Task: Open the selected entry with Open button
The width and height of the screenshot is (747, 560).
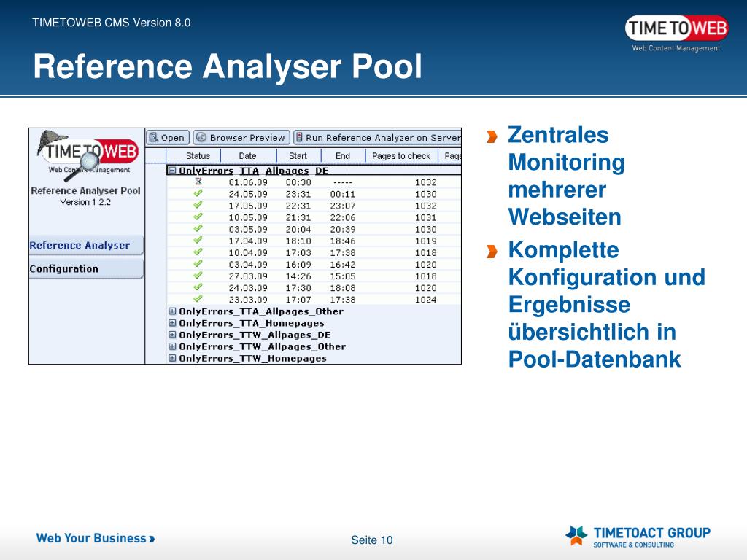Action: (x=168, y=138)
